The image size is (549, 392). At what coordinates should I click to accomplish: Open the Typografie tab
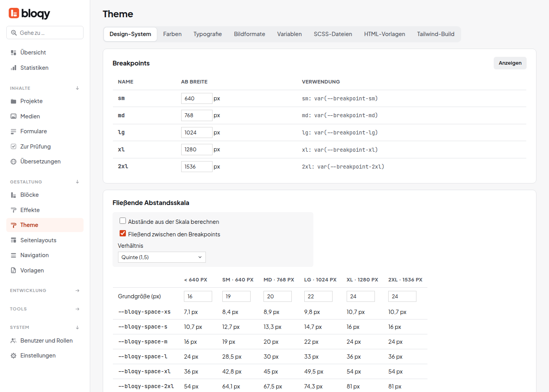pos(208,34)
